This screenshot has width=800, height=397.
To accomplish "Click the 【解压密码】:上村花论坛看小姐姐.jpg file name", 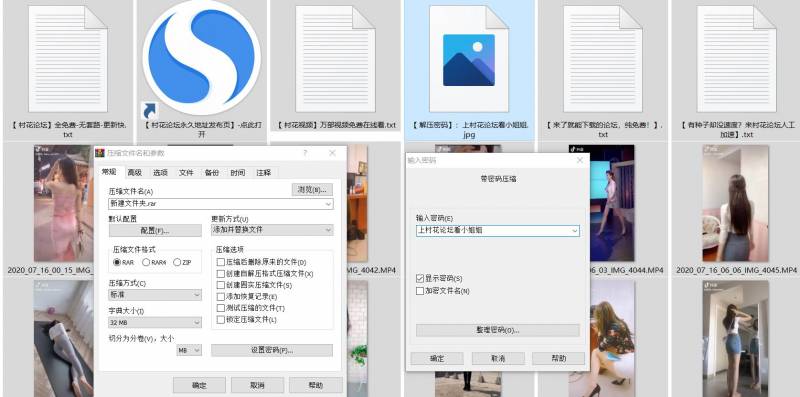I will pyautogui.click(x=469, y=130).
